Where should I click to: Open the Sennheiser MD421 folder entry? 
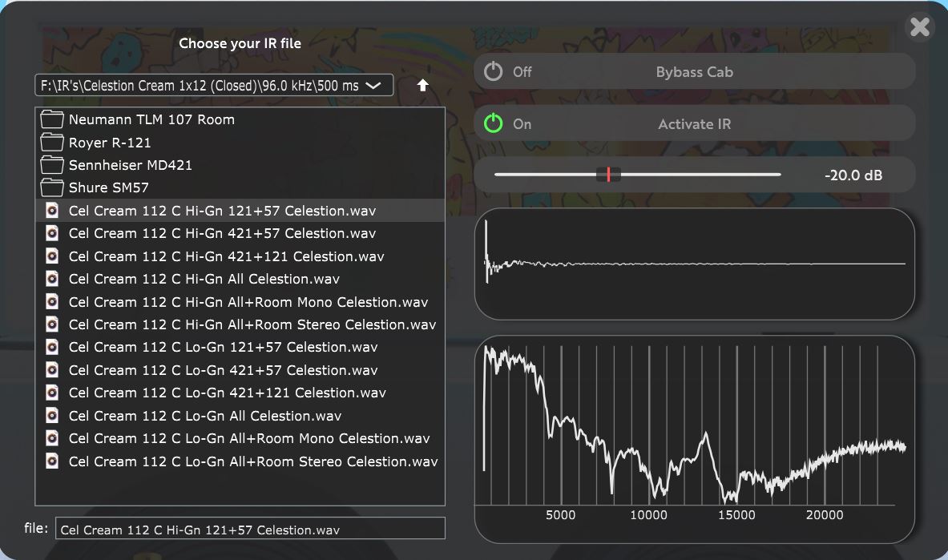240,164
